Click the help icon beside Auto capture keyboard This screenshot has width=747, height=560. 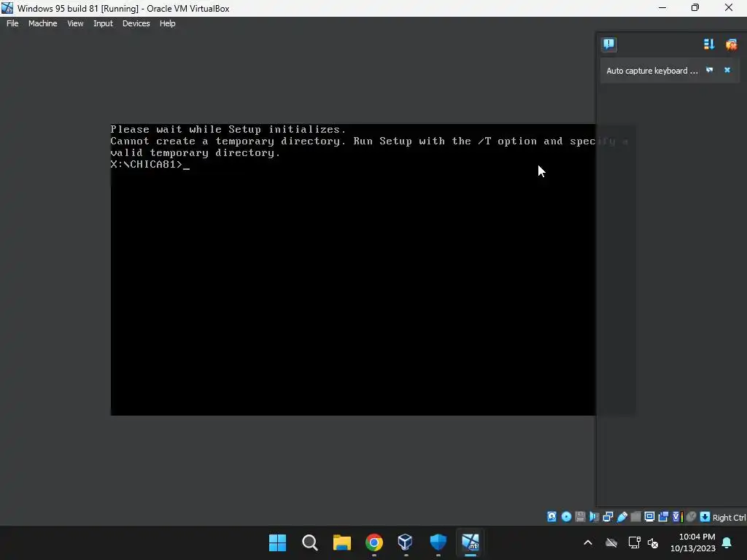coord(709,70)
